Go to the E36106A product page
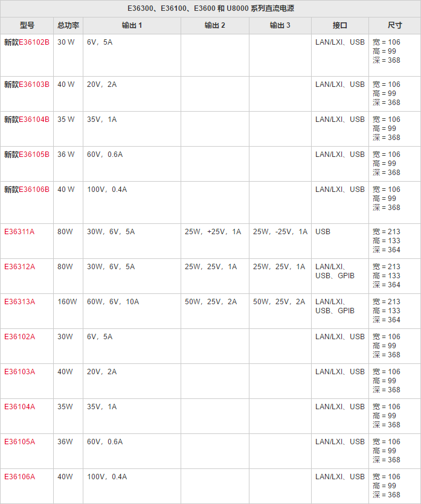 [x=19, y=477]
